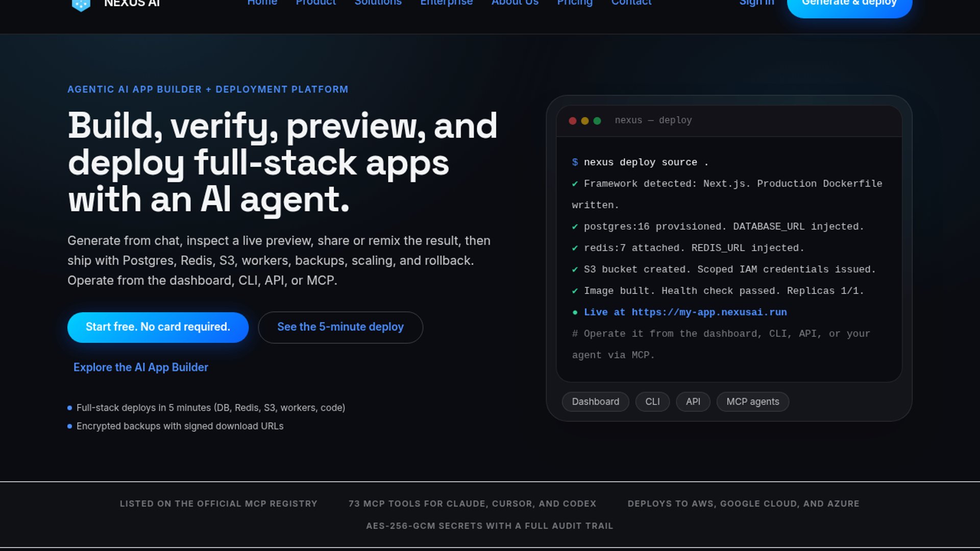This screenshot has height=551, width=980.
Task: Click the Sign in link
Action: pyautogui.click(x=756, y=3)
